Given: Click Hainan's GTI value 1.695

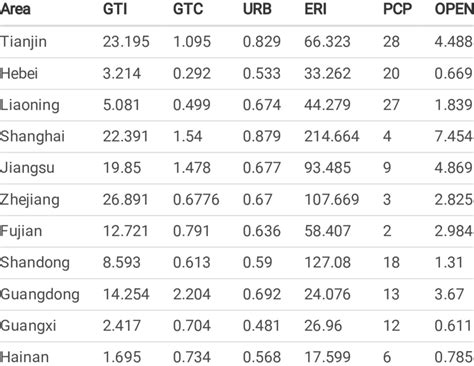Looking at the screenshot, I should click(x=122, y=357).
